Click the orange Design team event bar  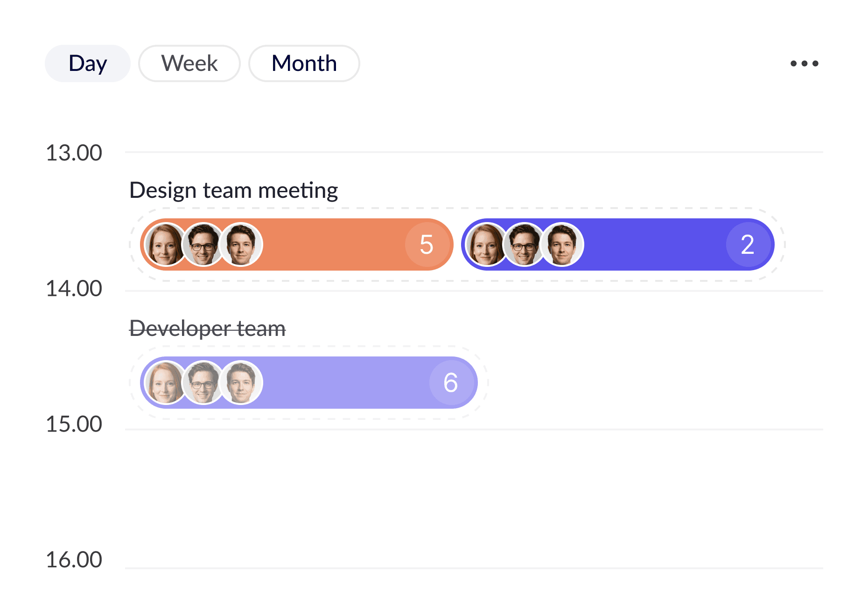tap(297, 244)
